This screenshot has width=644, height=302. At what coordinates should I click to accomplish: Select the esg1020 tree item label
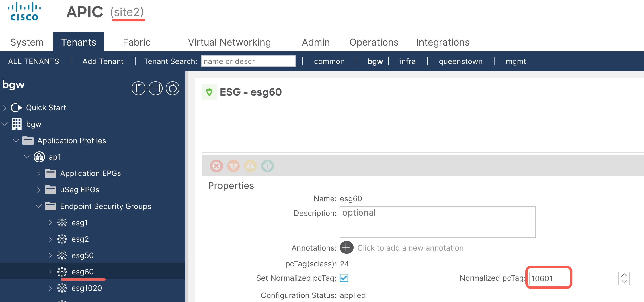point(87,288)
